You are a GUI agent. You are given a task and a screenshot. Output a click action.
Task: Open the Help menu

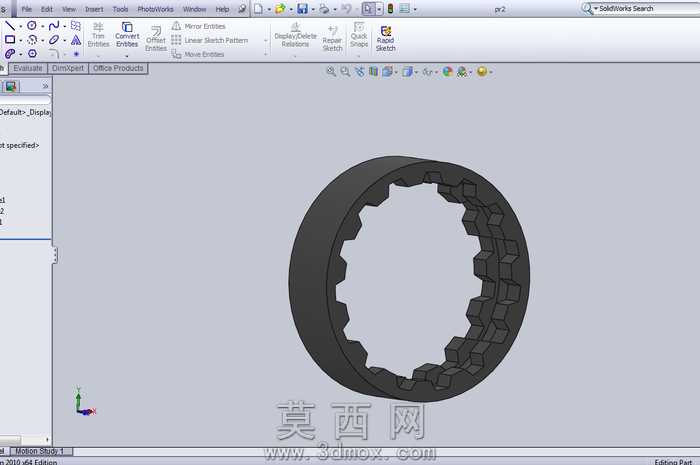[x=222, y=9]
